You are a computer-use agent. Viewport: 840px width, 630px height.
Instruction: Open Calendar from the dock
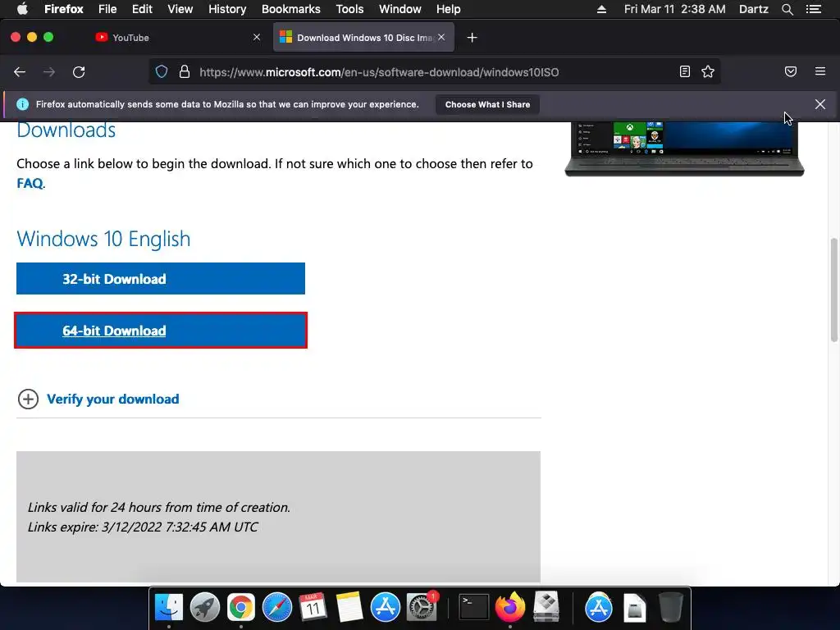click(313, 608)
